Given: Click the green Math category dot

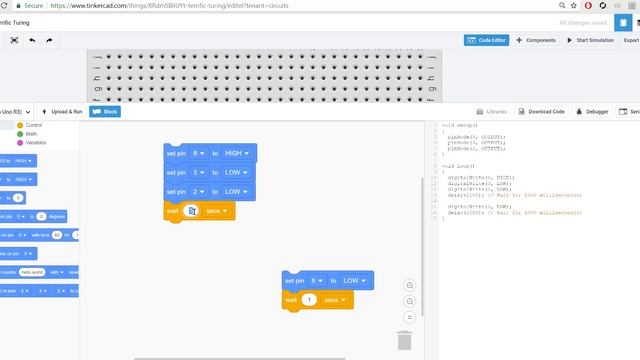Looking at the screenshot, I should point(20,134).
